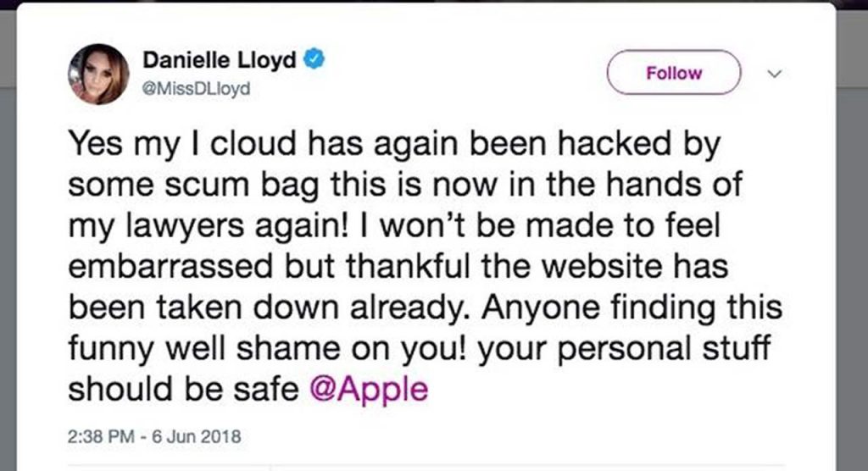The image size is (868, 471).
Task: Click the 2:38 PM timestamp
Action: click(x=99, y=438)
